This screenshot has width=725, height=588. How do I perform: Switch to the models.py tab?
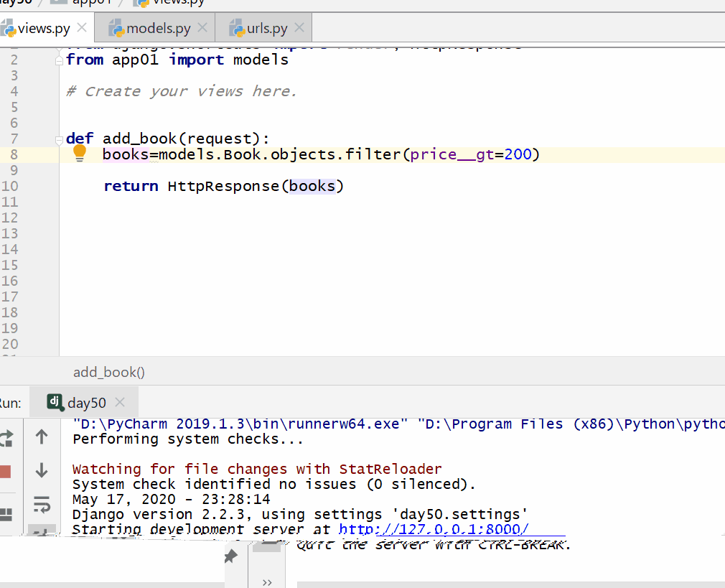[x=158, y=29]
